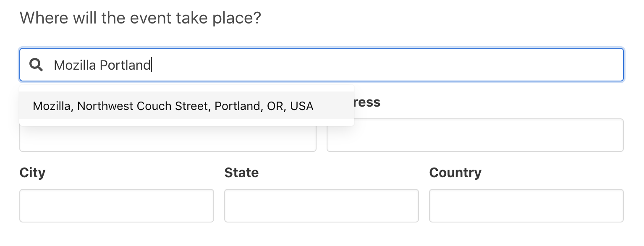The width and height of the screenshot is (644, 246).
Task: Click inside the City input field
Action: (x=117, y=206)
